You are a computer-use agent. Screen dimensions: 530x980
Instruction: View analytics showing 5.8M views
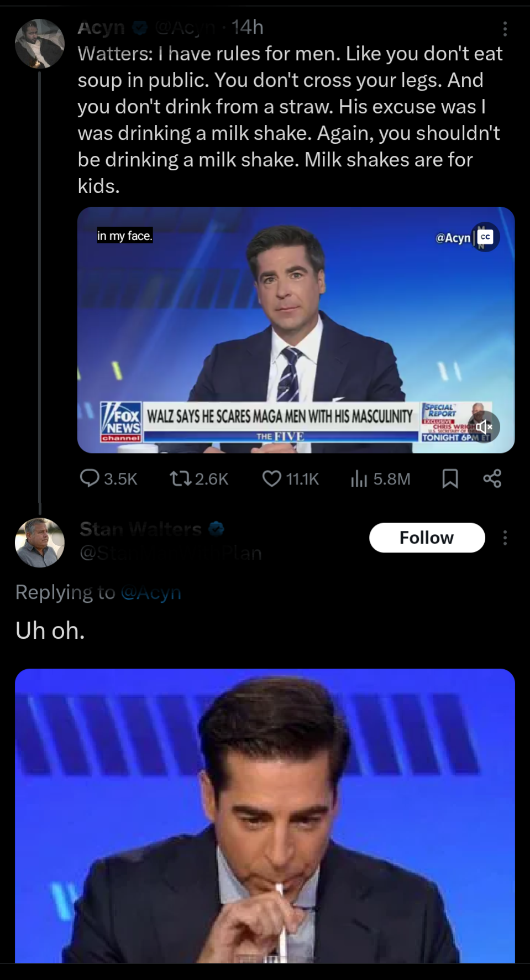point(359,478)
